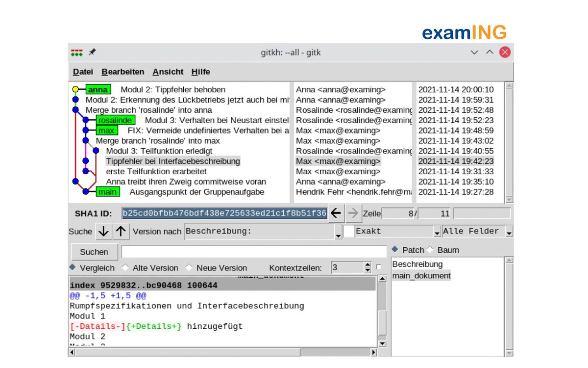Image resolution: width=588 pixels, height=368 pixels.
Task: Select main_dokument in the file list
Action: (421, 276)
